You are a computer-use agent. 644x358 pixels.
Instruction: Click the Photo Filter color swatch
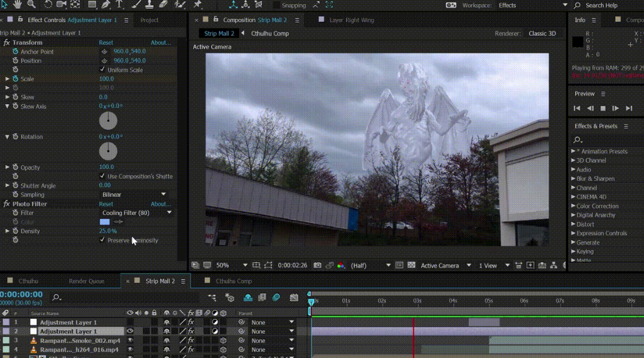pyautogui.click(x=105, y=222)
